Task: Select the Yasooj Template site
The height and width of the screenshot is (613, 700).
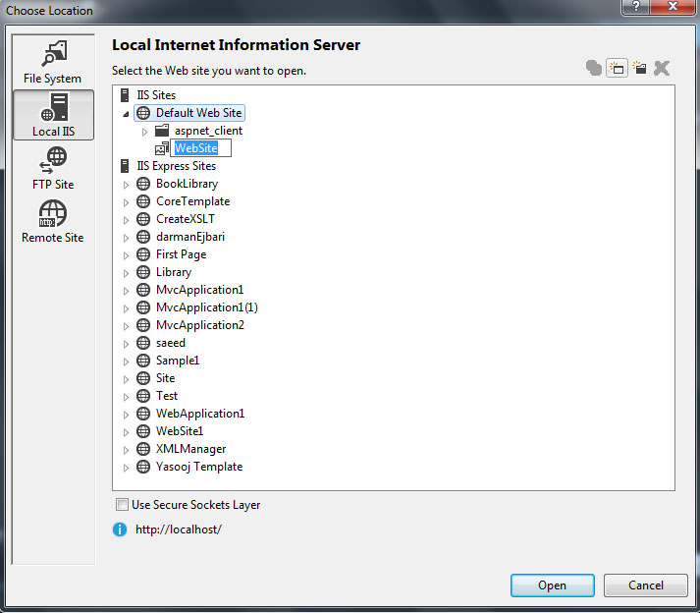Action: click(x=198, y=467)
